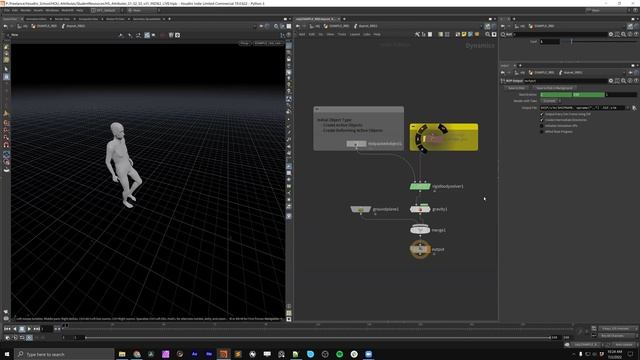Open File Explorer from the taskbar

point(122,354)
